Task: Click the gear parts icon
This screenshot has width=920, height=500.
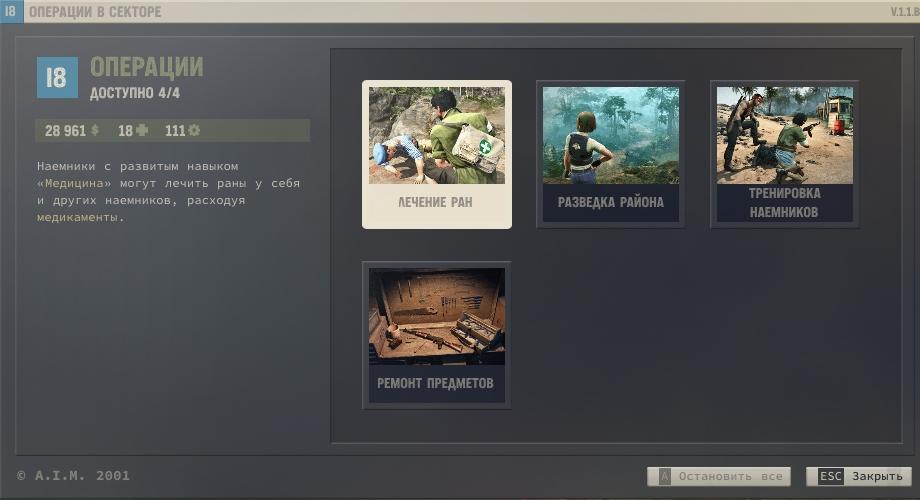Action: point(194,131)
